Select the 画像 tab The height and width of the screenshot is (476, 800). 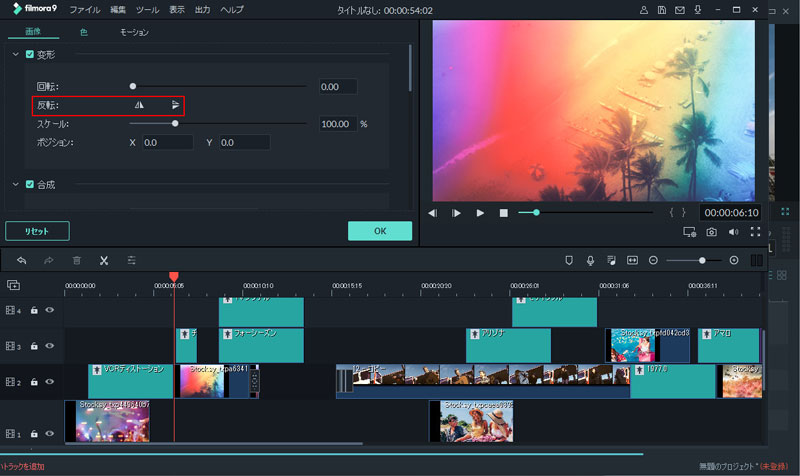point(33,32)
